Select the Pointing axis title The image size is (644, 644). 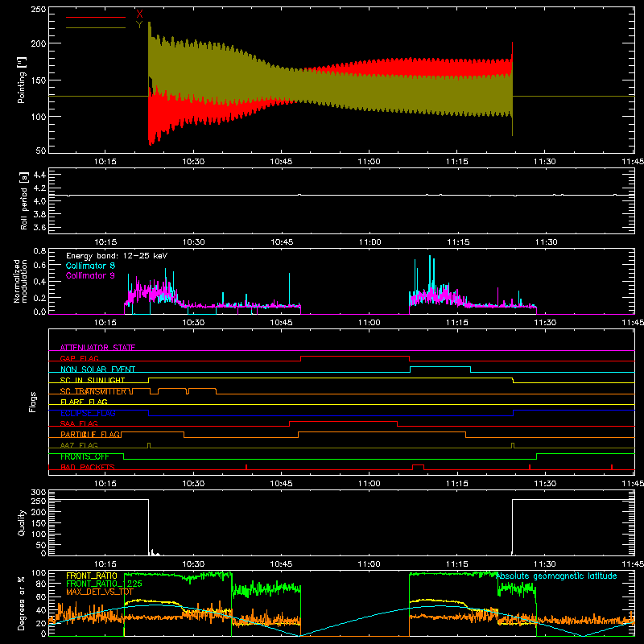coord(22,80)
